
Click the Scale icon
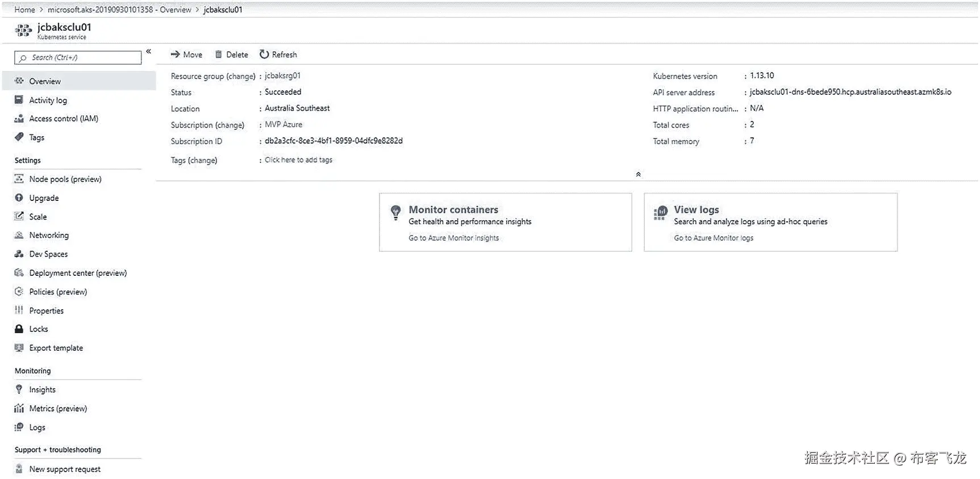point(19,216)
